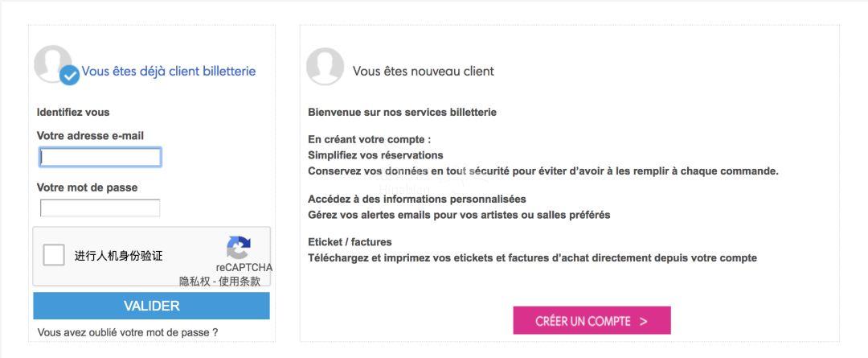
Task: Click the CRÉER UN COMPTE button
Action: click(592, 321)
